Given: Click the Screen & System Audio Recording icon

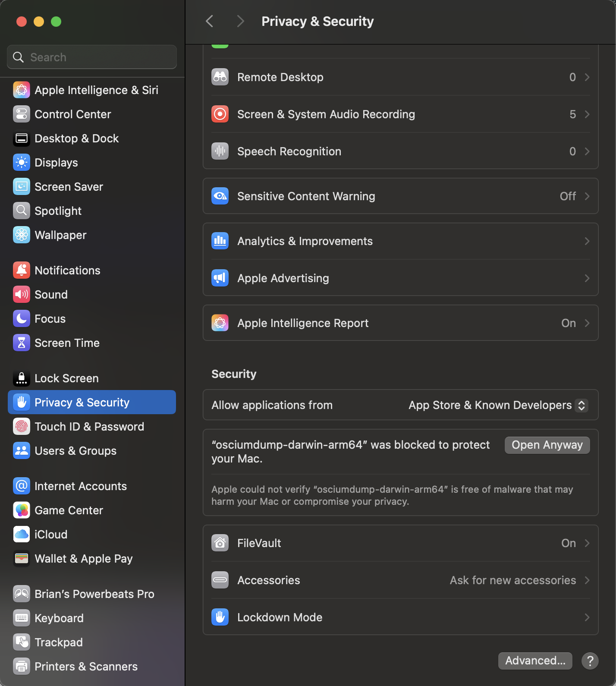Looking at the screenshot, I should 220,114.
